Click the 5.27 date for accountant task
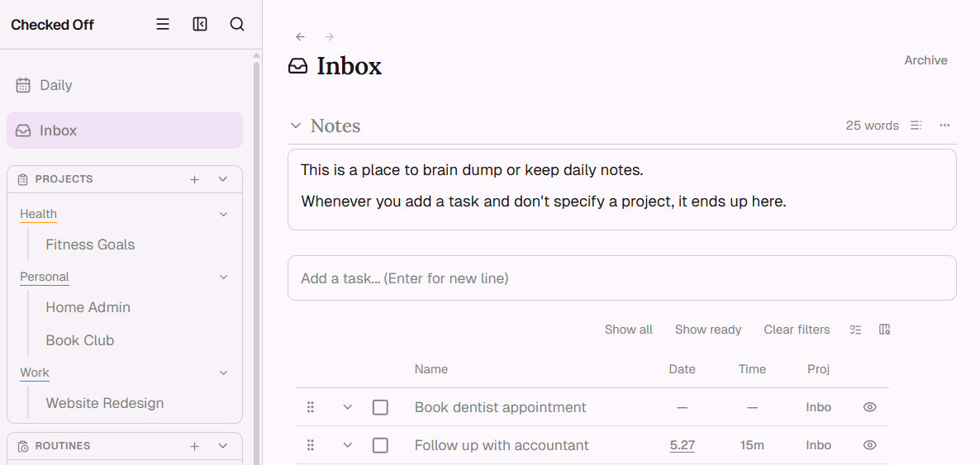 click(x=682, y=446)
